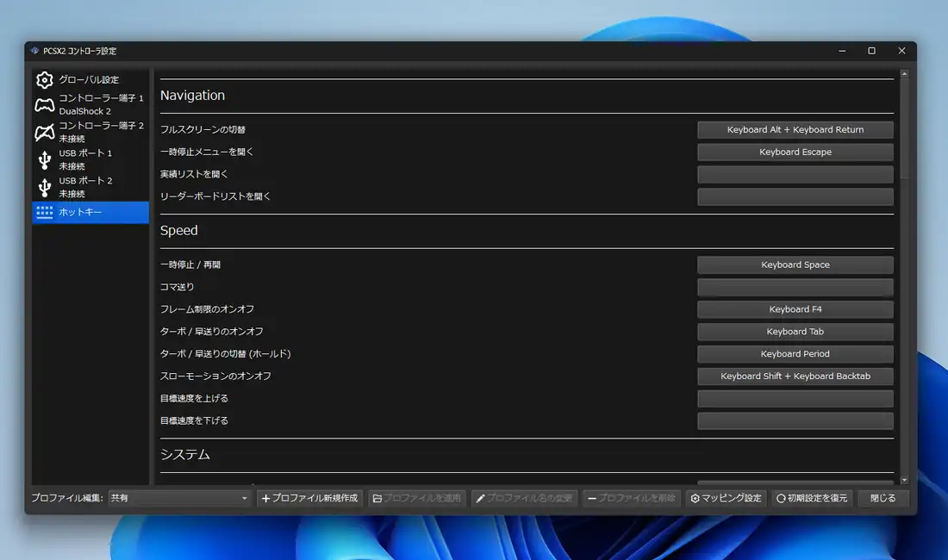Click the USB Port 1 icon
The image size is (948, 560).
pyautogui.click(x=44, y=159)
